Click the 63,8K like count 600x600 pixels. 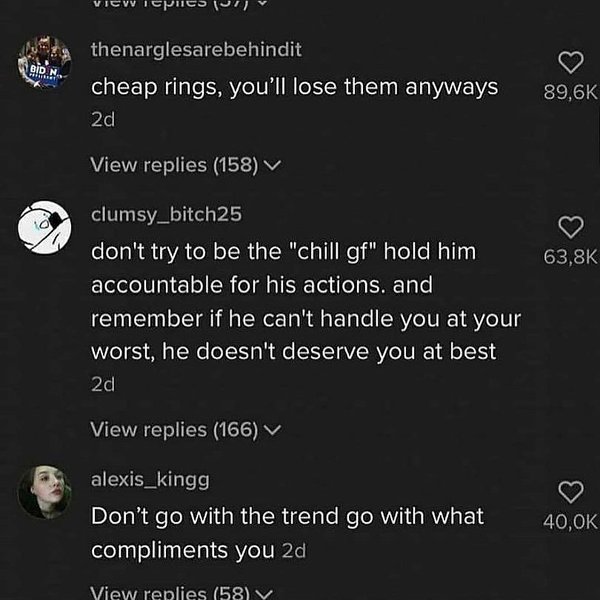point(569,257)
